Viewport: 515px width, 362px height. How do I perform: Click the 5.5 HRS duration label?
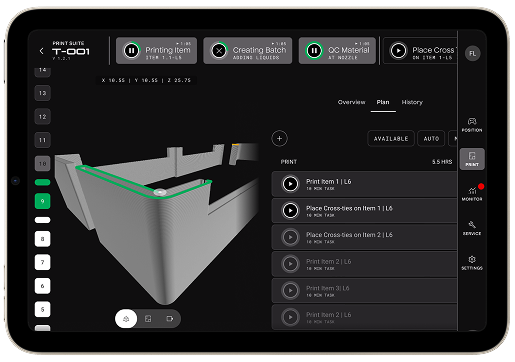click(442, 162)
